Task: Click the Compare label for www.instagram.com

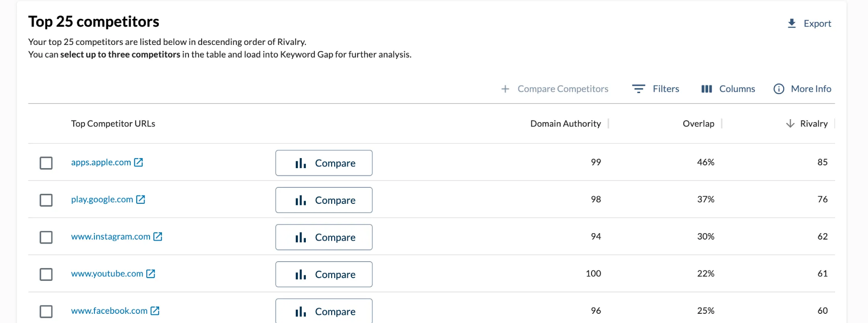Action: pos(335,238)
